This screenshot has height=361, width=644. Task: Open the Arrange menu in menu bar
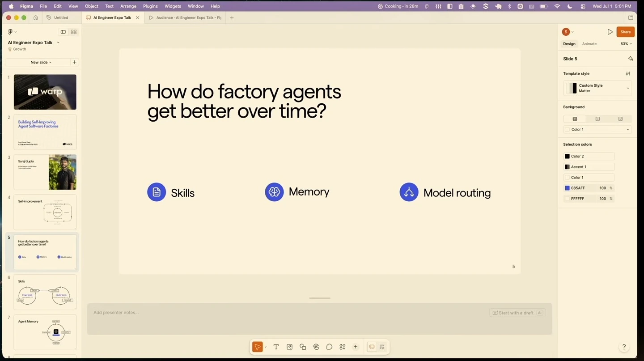[x=128, y=6]
